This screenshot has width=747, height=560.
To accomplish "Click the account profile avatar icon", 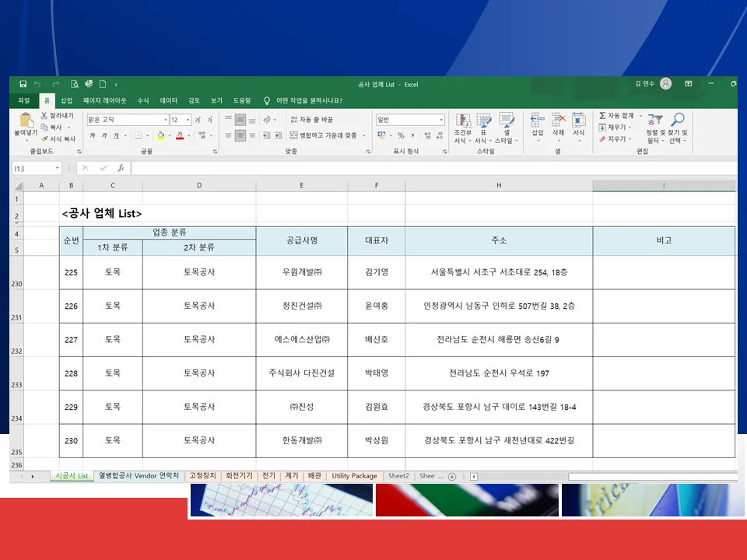I will pos(665,84).
